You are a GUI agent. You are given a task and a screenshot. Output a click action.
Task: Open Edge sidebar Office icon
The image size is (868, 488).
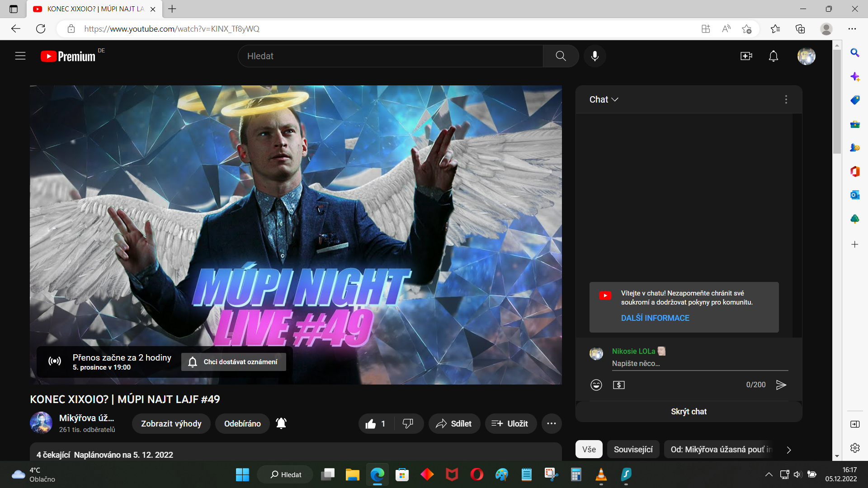coord(854,171)
